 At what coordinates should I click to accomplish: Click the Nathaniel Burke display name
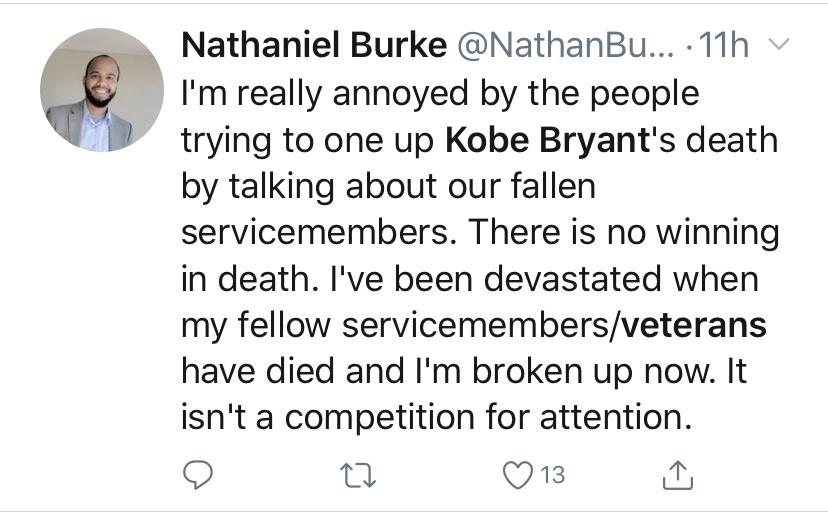(x=313, y=47)
